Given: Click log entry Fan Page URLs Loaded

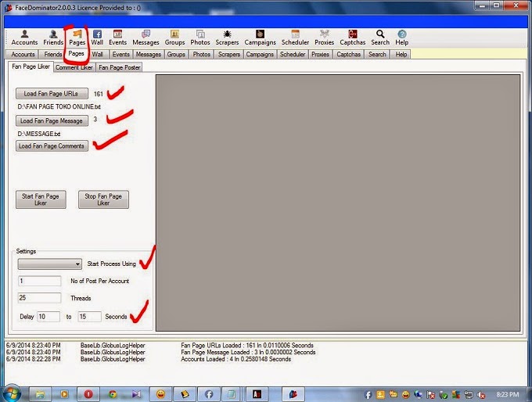Looking at the screenshot, I should click(247, 346).
